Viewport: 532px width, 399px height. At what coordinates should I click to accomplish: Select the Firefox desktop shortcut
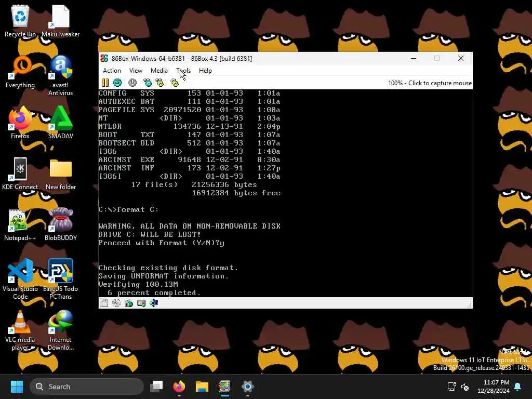(x=20, y=123)
